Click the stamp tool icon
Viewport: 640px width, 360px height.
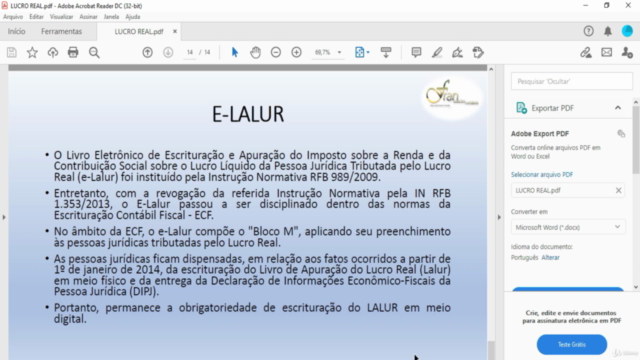click(478, 52)
